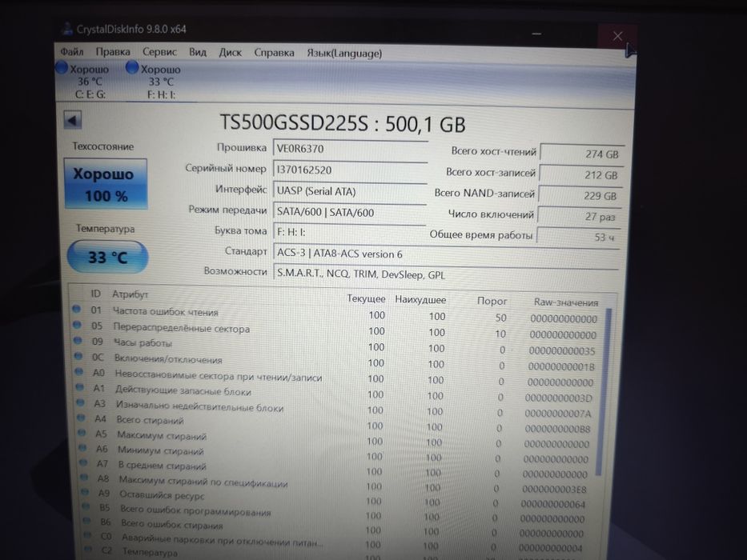Image resolution: width=747 pixels, height=560 pixels.
Task: Click the serial number field I370162520
Action: 350,170
